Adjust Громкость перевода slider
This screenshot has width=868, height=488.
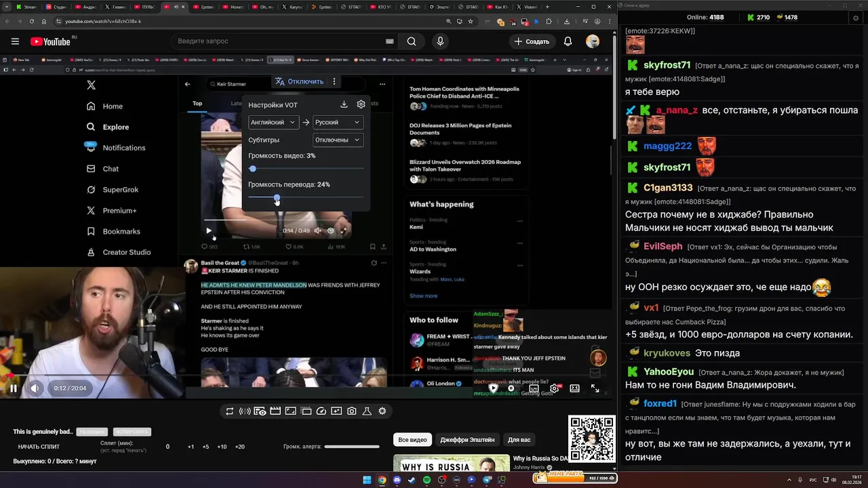point(306,198)
